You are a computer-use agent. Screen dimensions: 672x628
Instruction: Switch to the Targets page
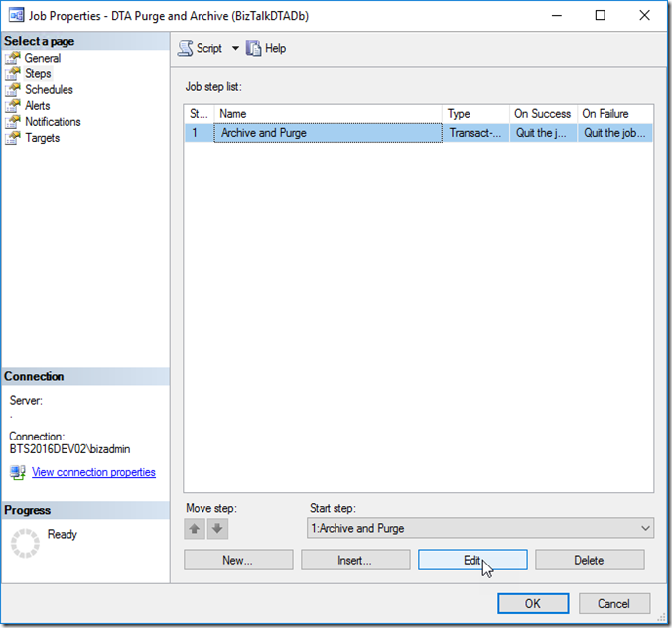pos(42,138)
